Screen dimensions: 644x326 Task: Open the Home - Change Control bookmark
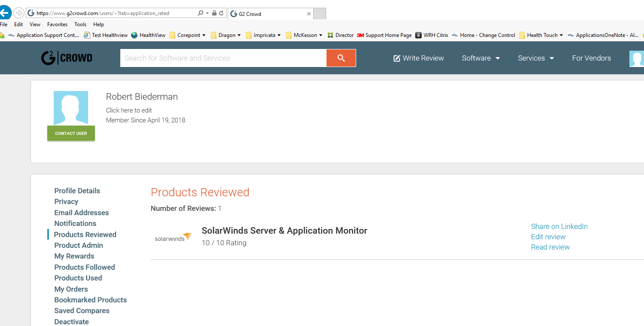[x=483, y=35]
